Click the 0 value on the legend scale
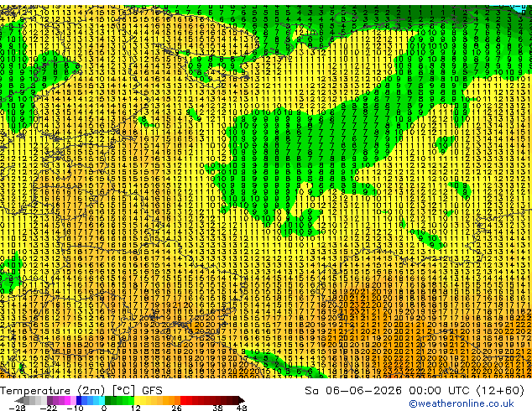Viewport: 532px width, 411px height. pos(104,408)
